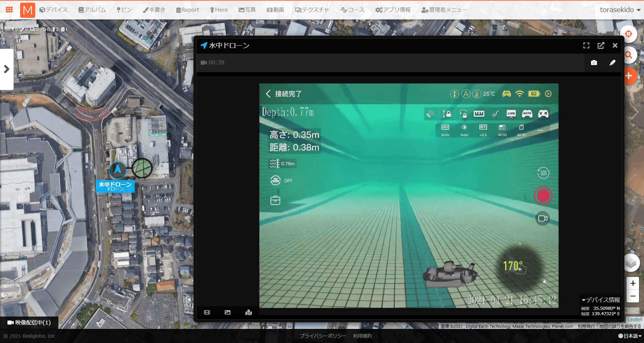Click the video tab icon below the stream
Image resolution: width=644 pixels, height=343 pixels.
[207, 312]
